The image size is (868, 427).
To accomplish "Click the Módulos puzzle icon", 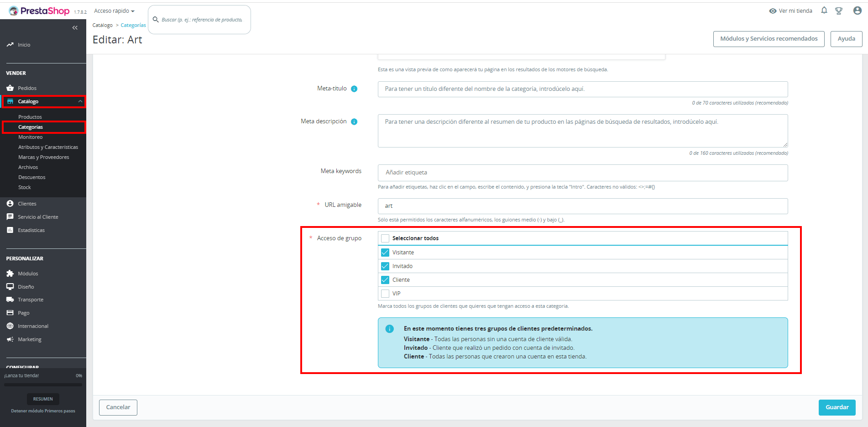I will click(10, 274).
